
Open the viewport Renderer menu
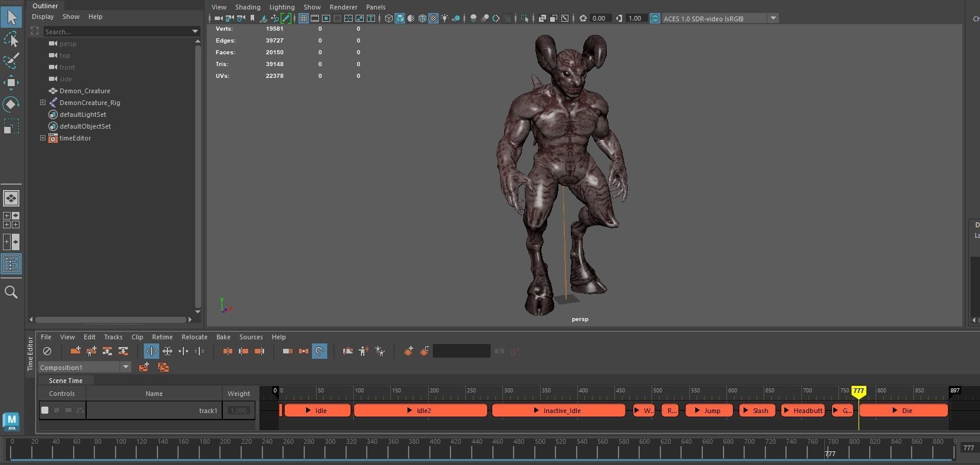[x=343, y=7]
